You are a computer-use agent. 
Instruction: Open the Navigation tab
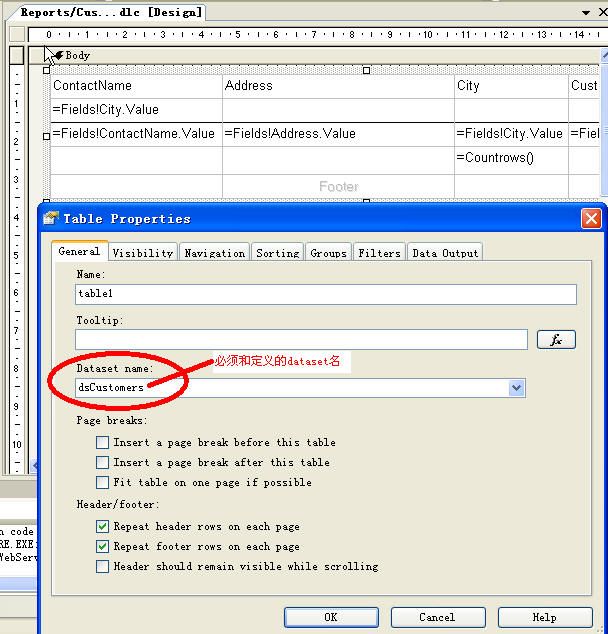pyautogui.click(x=214, y=253)
